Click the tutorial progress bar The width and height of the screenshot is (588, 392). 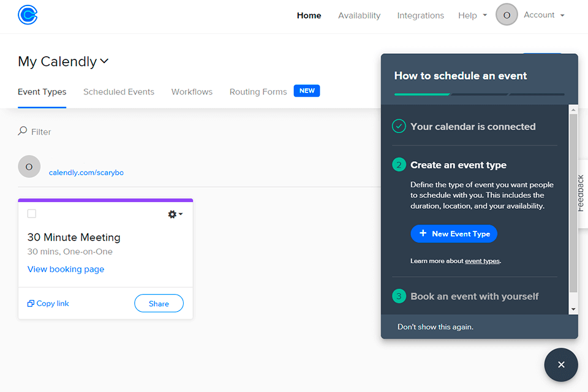coord(479,94)
